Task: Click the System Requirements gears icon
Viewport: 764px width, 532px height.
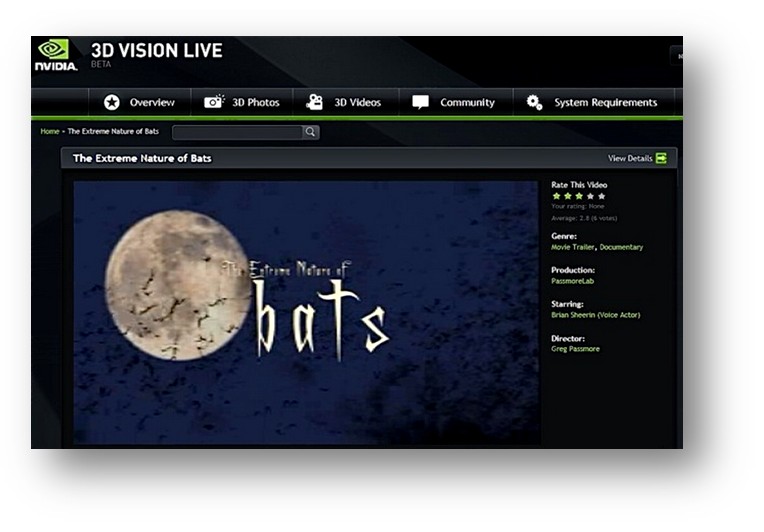Action: (534, 102)
